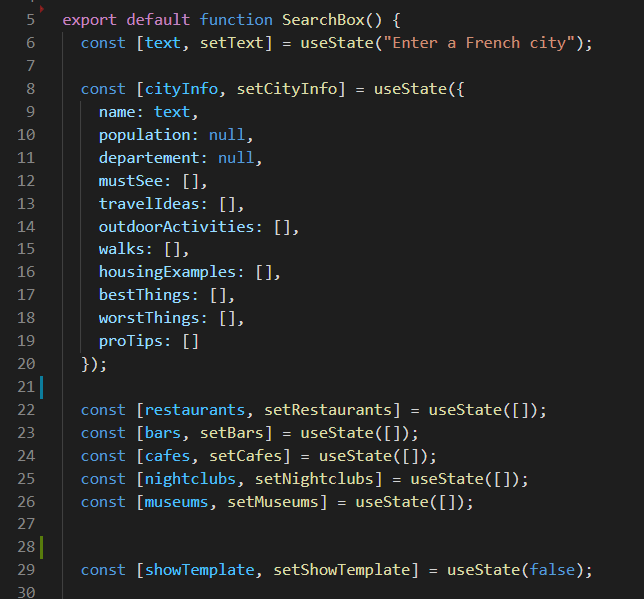Click the nightclubs variable on line 25
The height and width of the screenshot is (599, 644).
point(191,479)
